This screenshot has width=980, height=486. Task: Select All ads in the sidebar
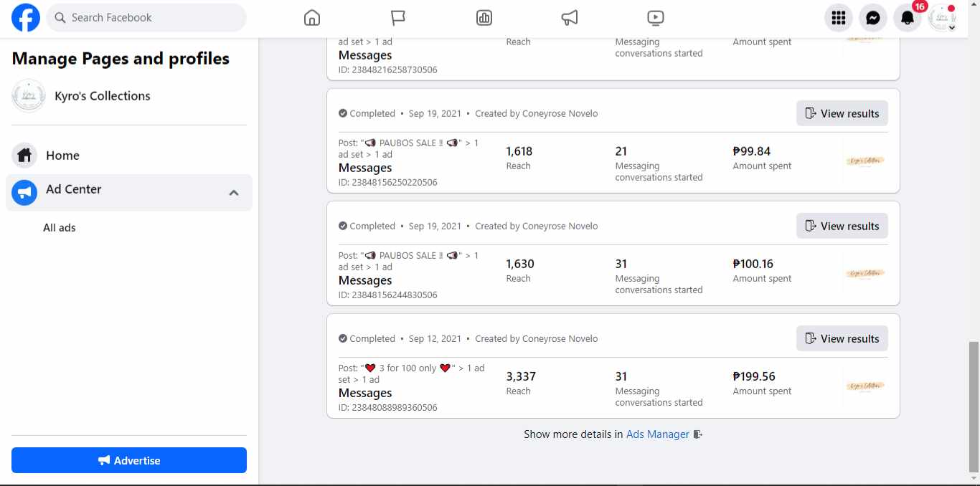(x=60, y=228)
